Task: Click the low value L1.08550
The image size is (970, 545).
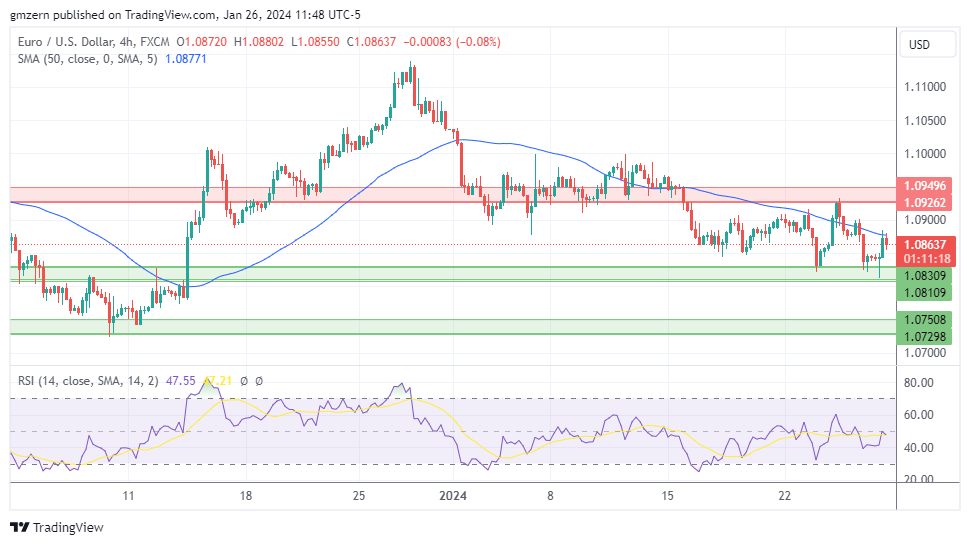Action: 315,42
